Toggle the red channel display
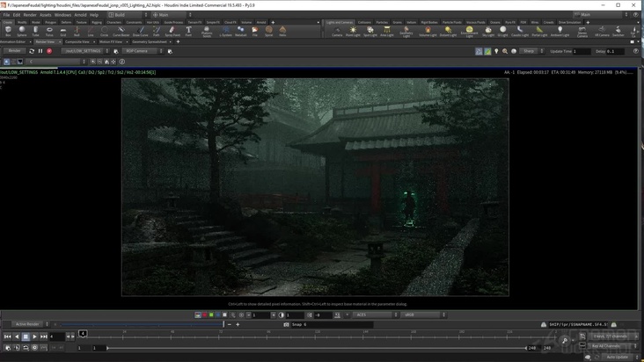 click(204, 315)
